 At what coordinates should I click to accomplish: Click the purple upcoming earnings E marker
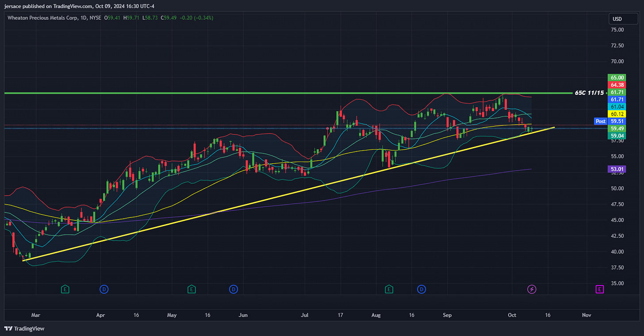pyautogui.click(x=600, y=289)
